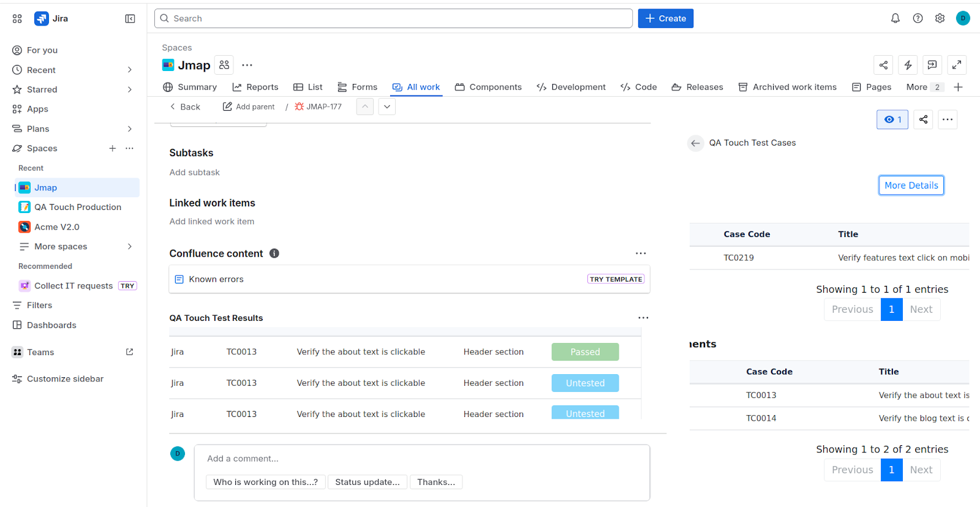This screenshot has height=507, width=980.
Task: Switch to the Summary tab
Action: pos(190,87)
